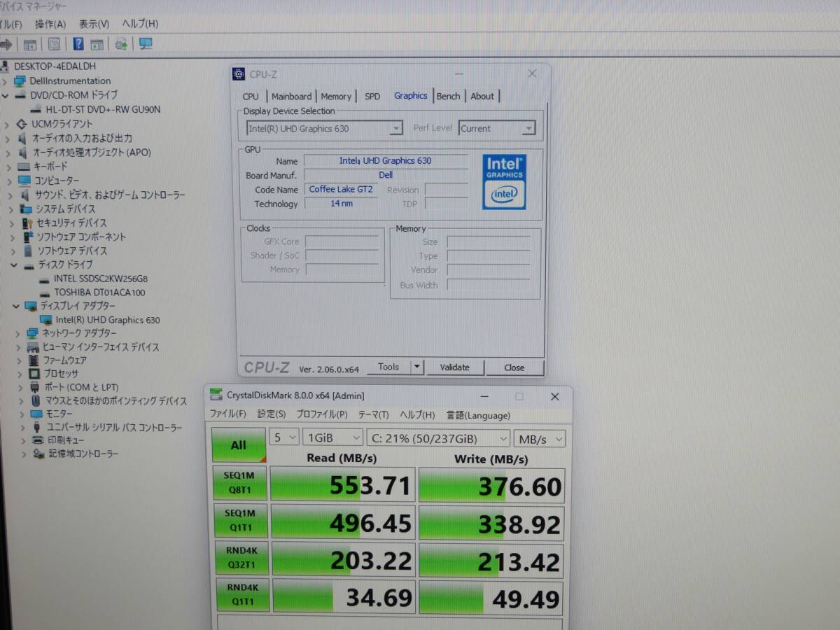
Task: Click the UCM client category icon
Action: (x=22, y=124)
